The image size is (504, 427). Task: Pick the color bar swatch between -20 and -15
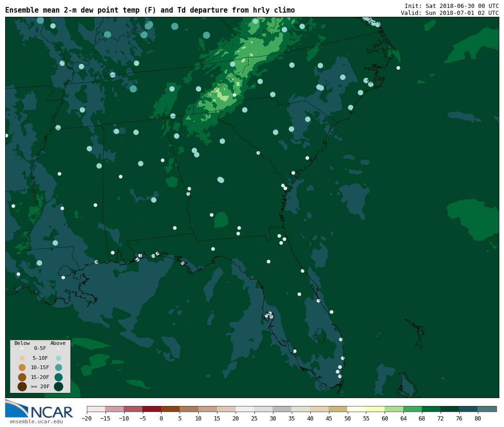coord(96,409)
